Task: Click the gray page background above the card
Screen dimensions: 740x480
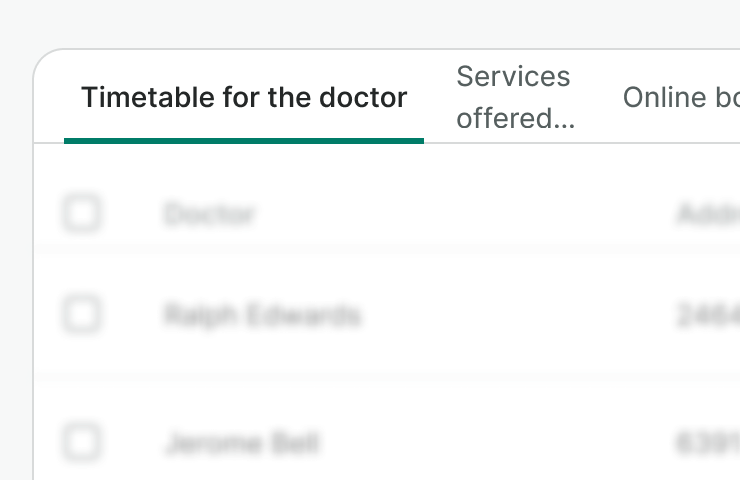Action: (370, 22)
